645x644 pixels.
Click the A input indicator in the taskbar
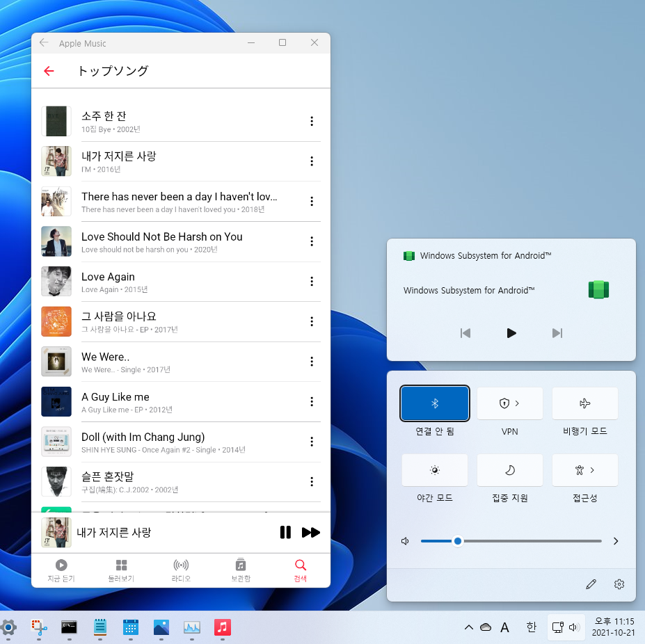(x=504, y=627)
